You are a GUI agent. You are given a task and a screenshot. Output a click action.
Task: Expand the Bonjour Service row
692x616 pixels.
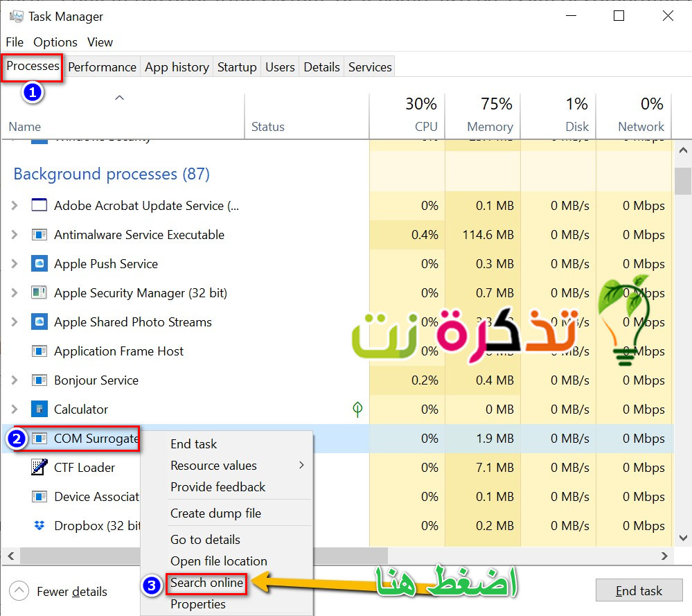[x=15, y=380]
